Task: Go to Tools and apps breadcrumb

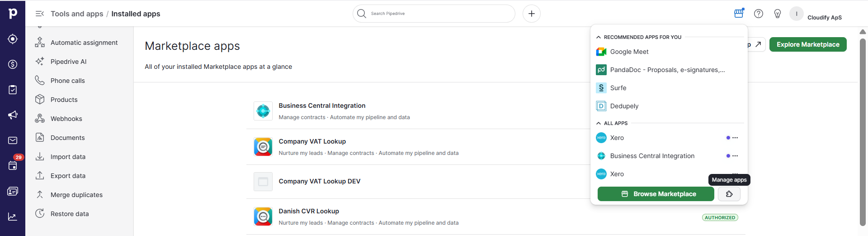Action: [77, 14]
